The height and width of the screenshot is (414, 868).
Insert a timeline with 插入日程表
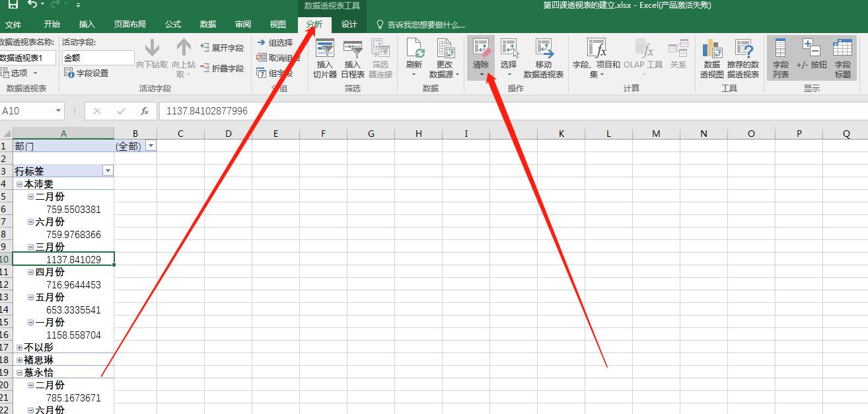point(353,58)
